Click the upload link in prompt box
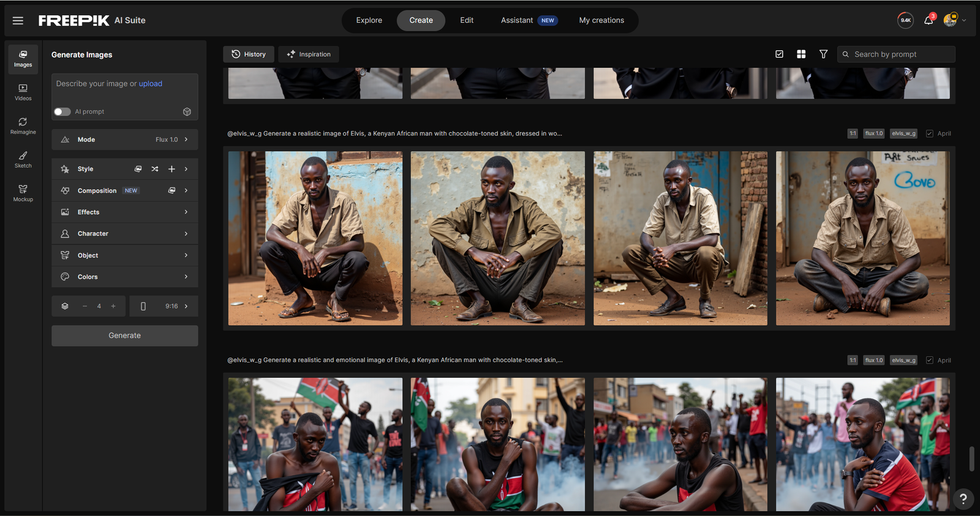This screenshot has height=516, width=980. click(x=150, y=84)
